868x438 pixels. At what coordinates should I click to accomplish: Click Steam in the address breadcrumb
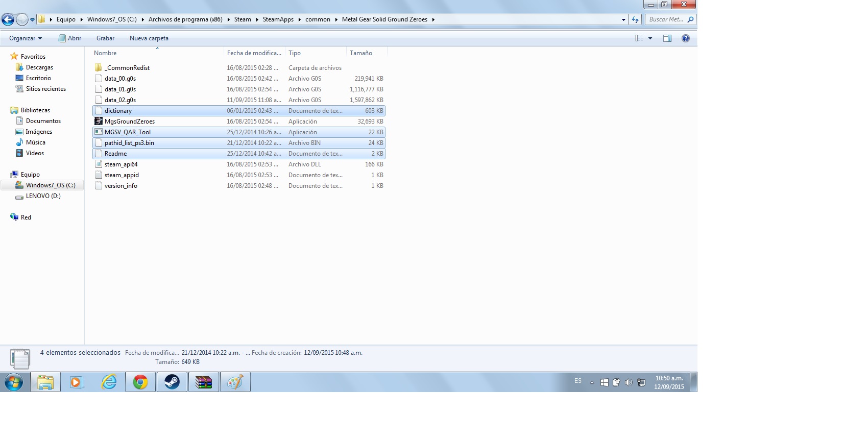coord(243,19)
